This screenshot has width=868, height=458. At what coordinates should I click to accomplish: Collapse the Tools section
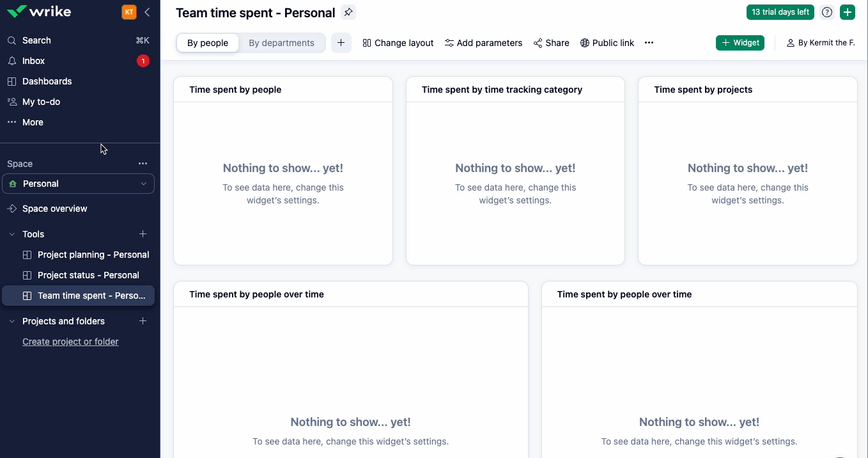coord(12,234)
